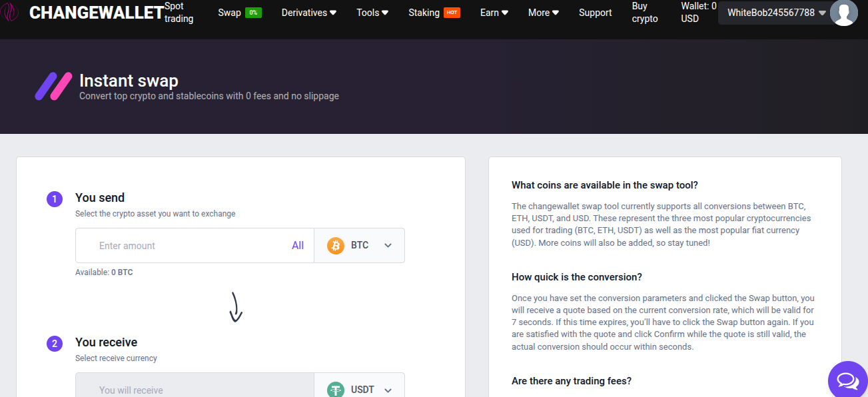The height and width of the screenshot is (397, 868).
Task: Click All to send maximum amount
Action: pyautogui.click(x=298, y=245)
